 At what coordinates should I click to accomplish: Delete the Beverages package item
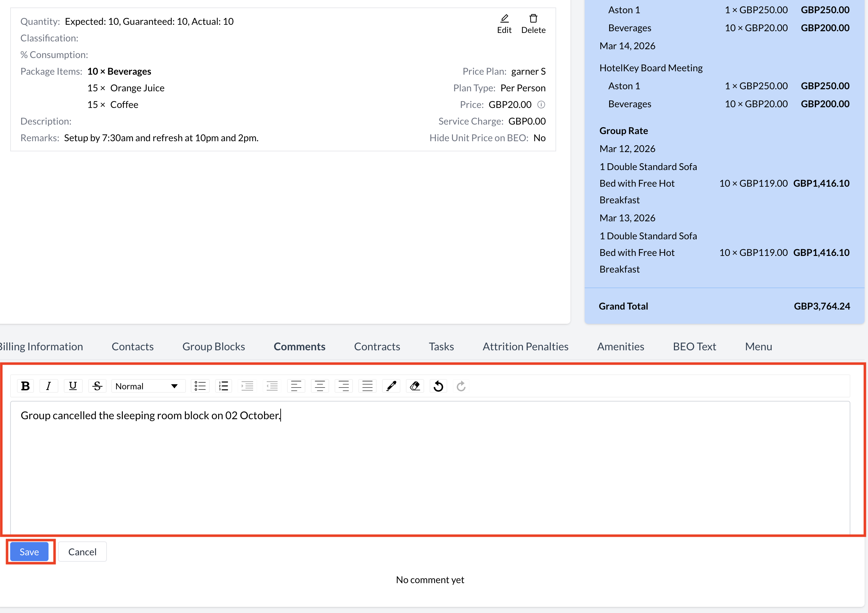tap(533, 23)
